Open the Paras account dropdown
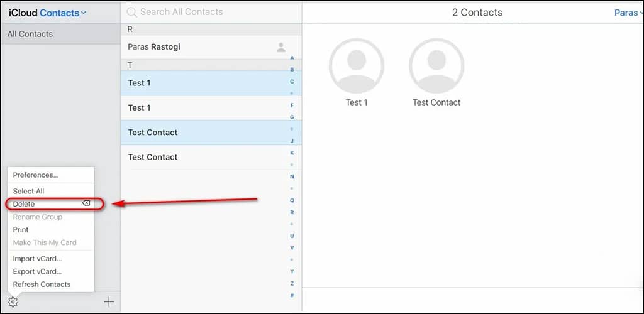 pos(626,13)
